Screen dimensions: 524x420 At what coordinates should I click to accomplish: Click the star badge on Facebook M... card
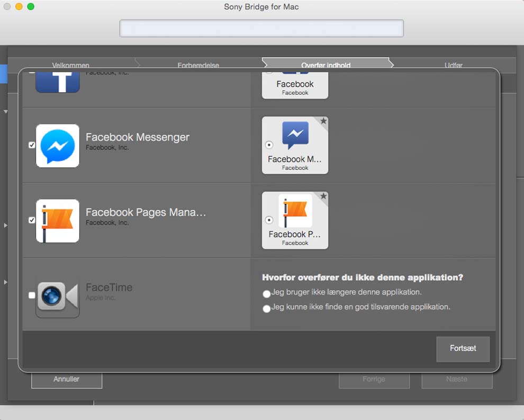(x=323, y=121)
